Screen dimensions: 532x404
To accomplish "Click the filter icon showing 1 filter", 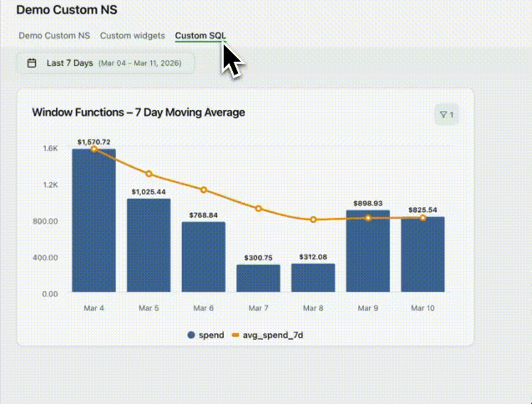I will [447, 114].
